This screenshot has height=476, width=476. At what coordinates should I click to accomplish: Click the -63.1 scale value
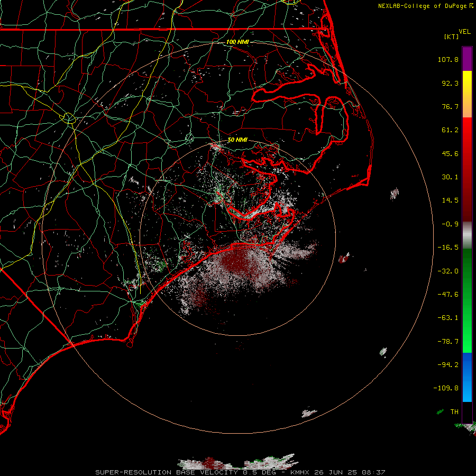pyautogui.click(x=448, y=318)
